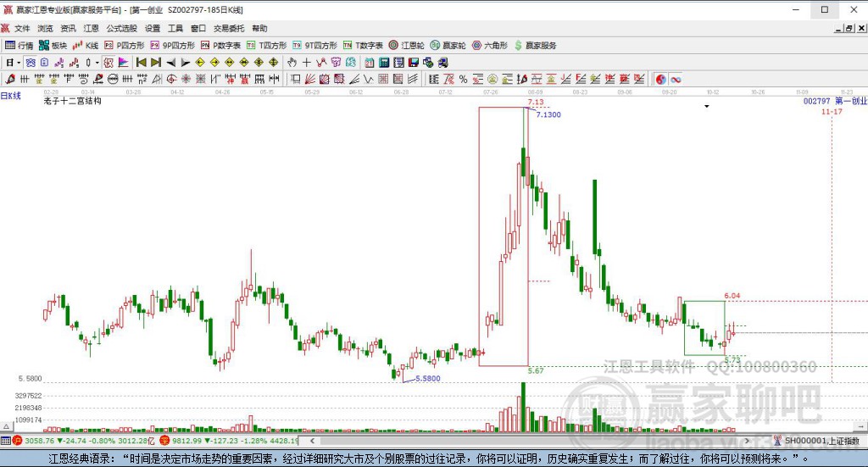The width and height of the screenshot is (868, 467).
Task: Open the P四方形 square tool
Action: point(125,46)
